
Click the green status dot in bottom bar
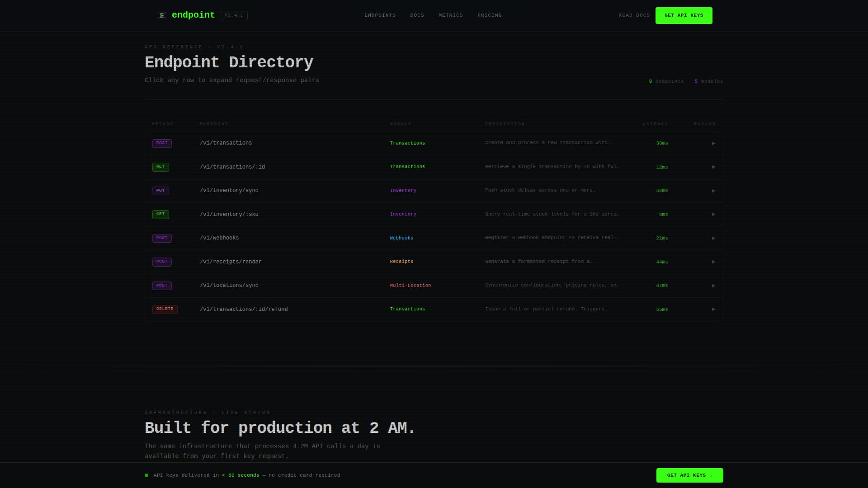[x=146, y=475]
